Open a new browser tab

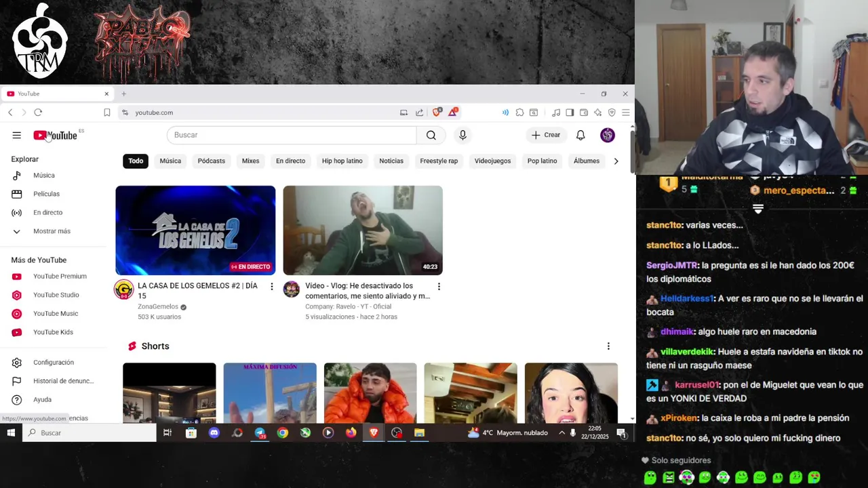pos(123,94)
